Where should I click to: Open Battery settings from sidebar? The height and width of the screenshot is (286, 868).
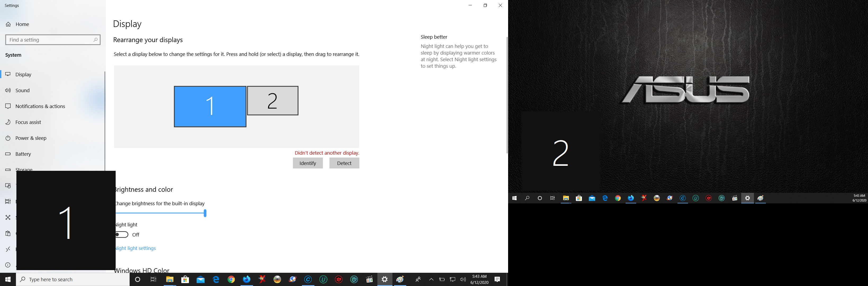point(23,154)
